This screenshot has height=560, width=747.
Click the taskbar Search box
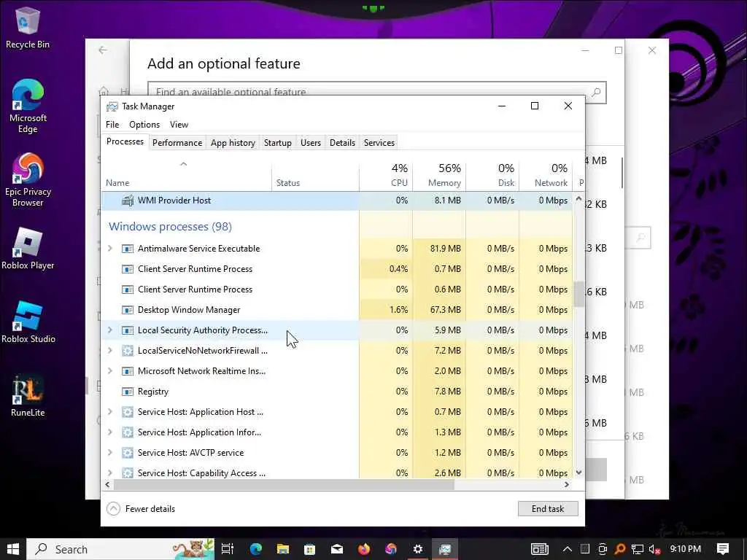point(120,549)
